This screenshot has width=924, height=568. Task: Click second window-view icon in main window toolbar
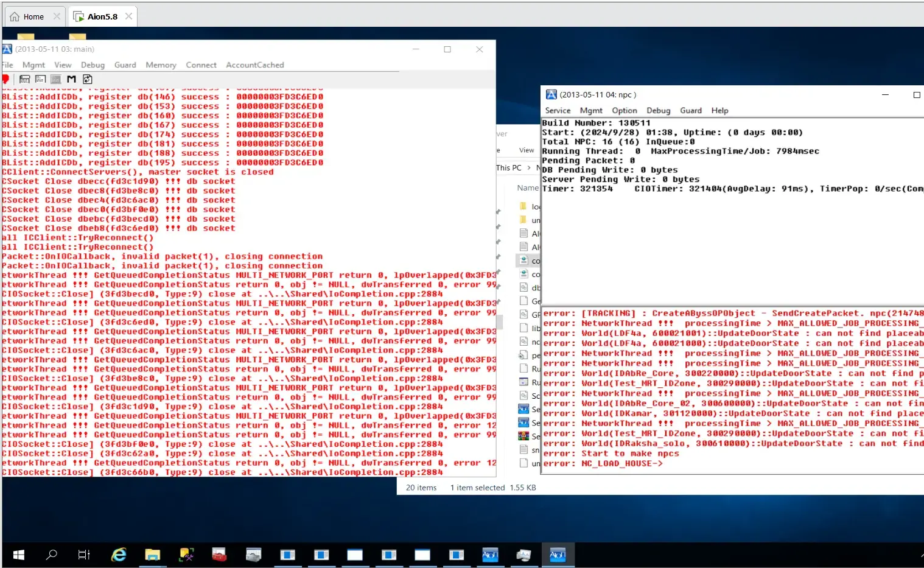(x=40, y=79)
